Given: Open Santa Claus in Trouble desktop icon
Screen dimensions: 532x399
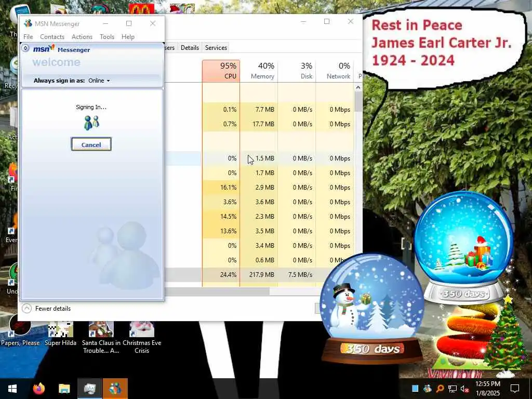Looking at the screenshot, I should (101, 338).
